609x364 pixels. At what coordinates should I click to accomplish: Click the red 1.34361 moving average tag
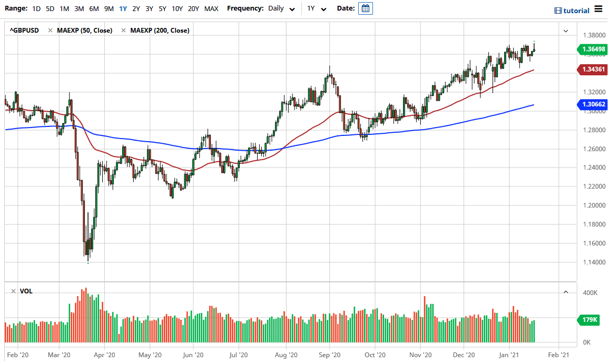(593, 70)
